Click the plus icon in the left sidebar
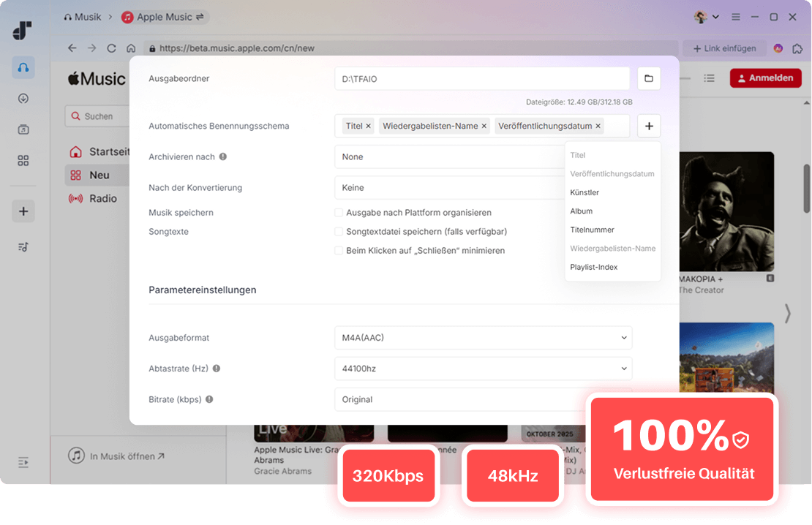The height and width of the screenshot is (525, 812). pos(23,211)
